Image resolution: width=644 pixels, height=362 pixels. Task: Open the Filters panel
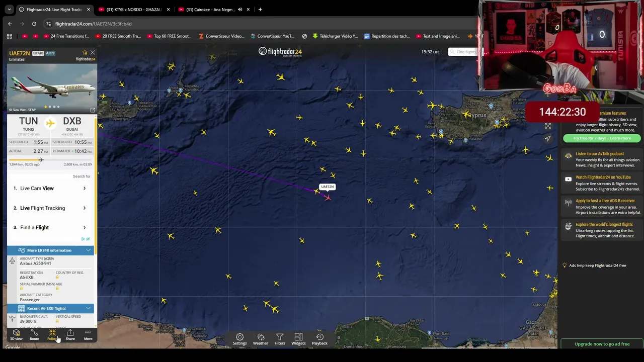coord(280,339)
